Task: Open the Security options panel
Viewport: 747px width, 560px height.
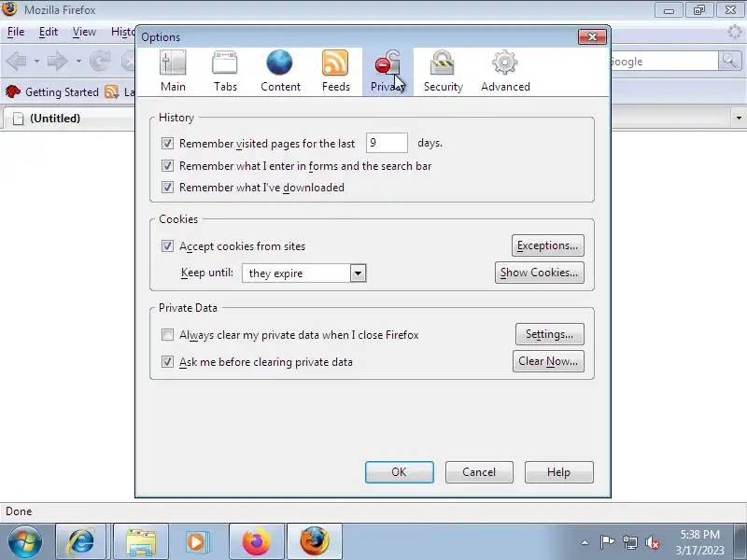Action: click(443, 72)
